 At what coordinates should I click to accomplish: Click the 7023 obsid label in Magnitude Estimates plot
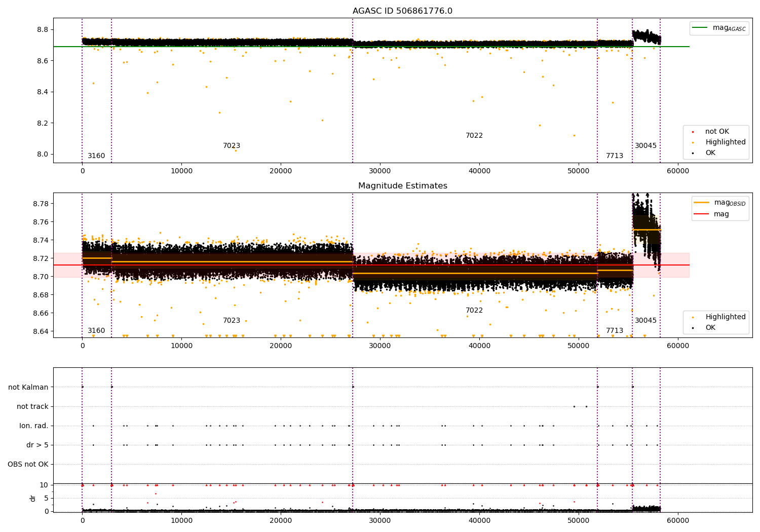[x=232, y=321]
